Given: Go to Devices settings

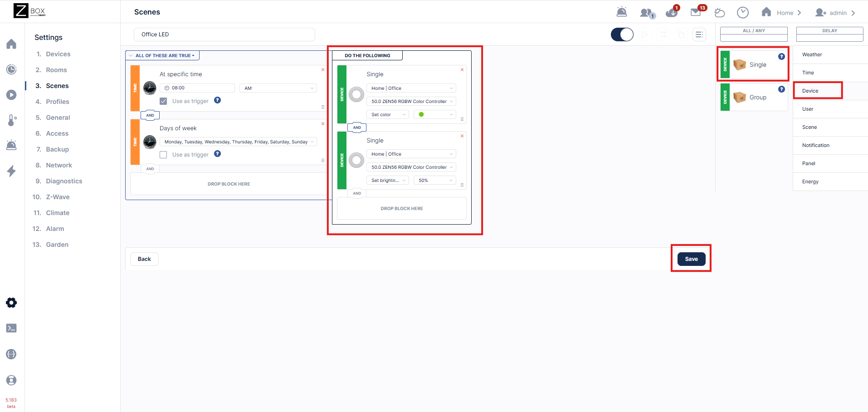Looking at the screenshot, I should tap(58, 54).
